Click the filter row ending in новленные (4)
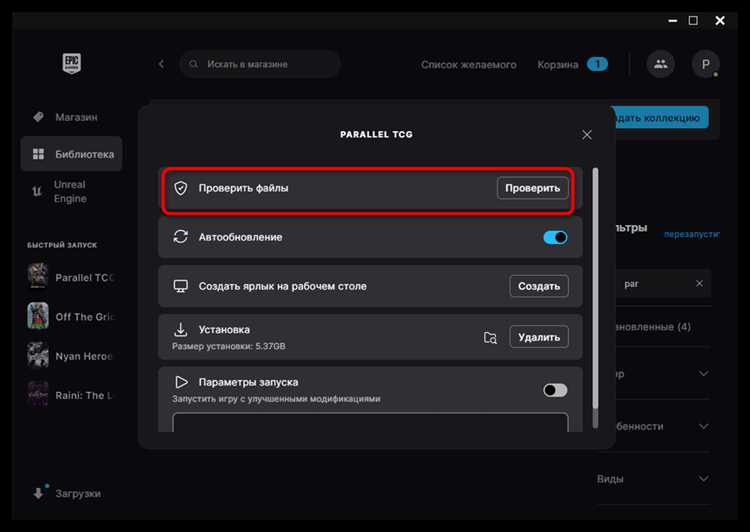Viewport: 750px width, 532px height. click(654, 327)
